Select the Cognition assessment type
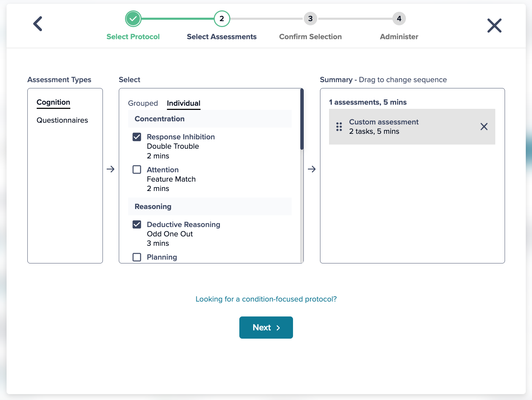This screenshot has height=400, width=532. pyautogui.click(x=53, y=102)
